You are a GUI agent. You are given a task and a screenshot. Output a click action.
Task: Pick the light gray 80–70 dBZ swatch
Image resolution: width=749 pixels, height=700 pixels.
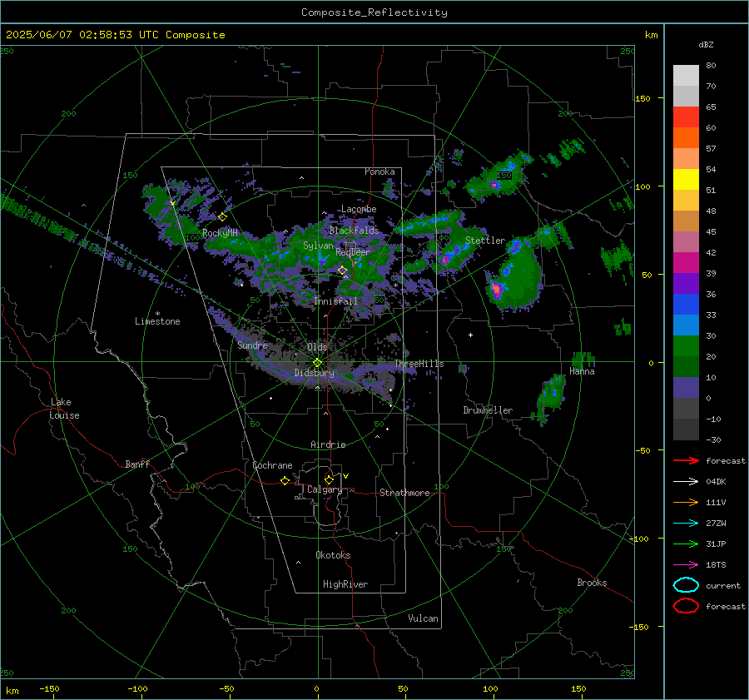(686, 76)
